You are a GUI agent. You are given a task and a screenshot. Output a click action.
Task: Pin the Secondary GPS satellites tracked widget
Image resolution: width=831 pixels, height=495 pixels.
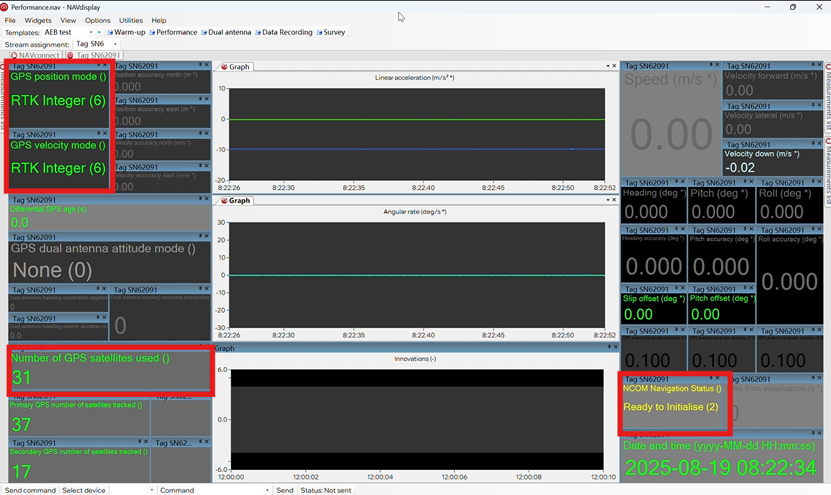140,441
